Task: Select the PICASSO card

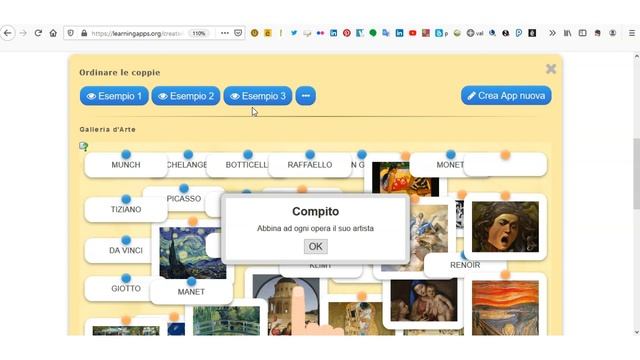Action: (184, 198)
